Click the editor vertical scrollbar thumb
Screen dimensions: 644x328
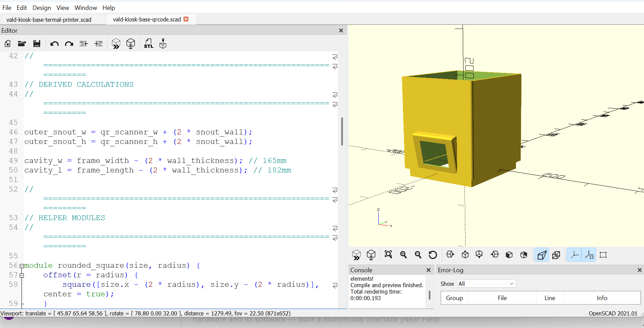342,131
